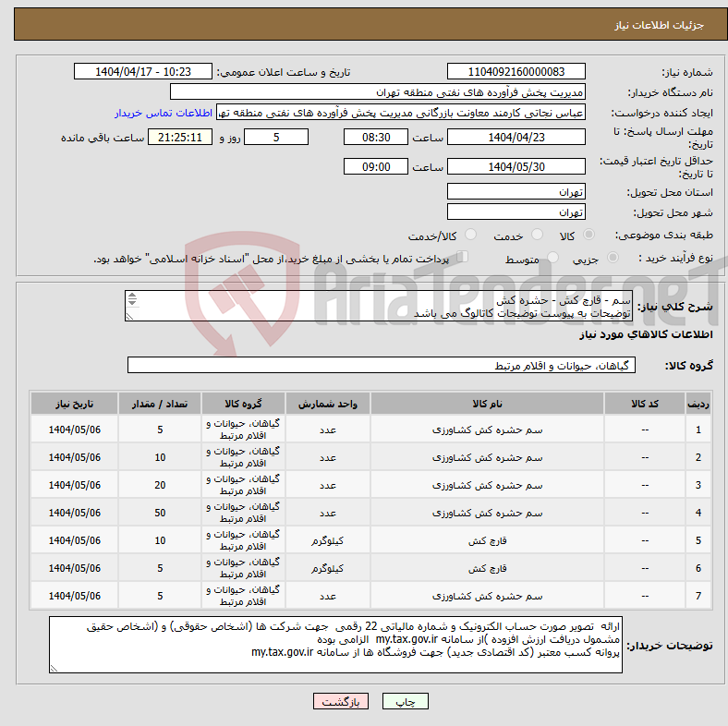728x726 pixels.
Task: Click row 1 need date 1404/05/06
Action: (x=74, y=430)
